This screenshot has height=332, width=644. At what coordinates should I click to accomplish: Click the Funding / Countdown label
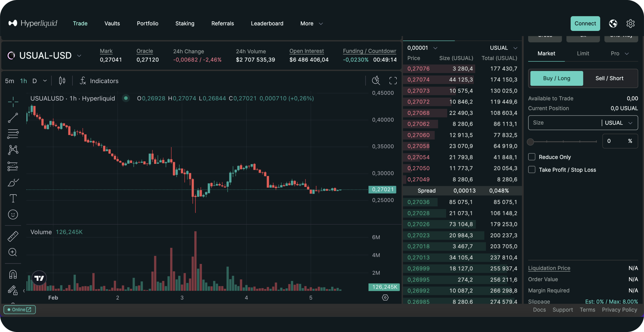[369, 51]
